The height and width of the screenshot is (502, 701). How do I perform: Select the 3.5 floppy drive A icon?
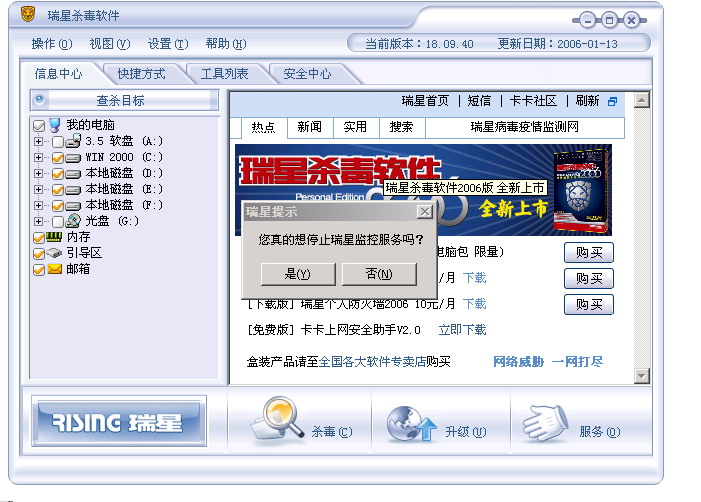[x=73, y=141]
